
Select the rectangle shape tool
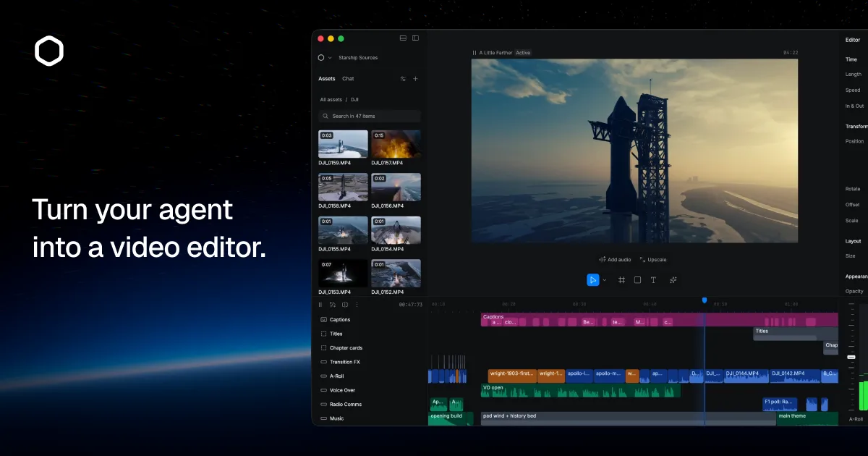click(637, 280)
